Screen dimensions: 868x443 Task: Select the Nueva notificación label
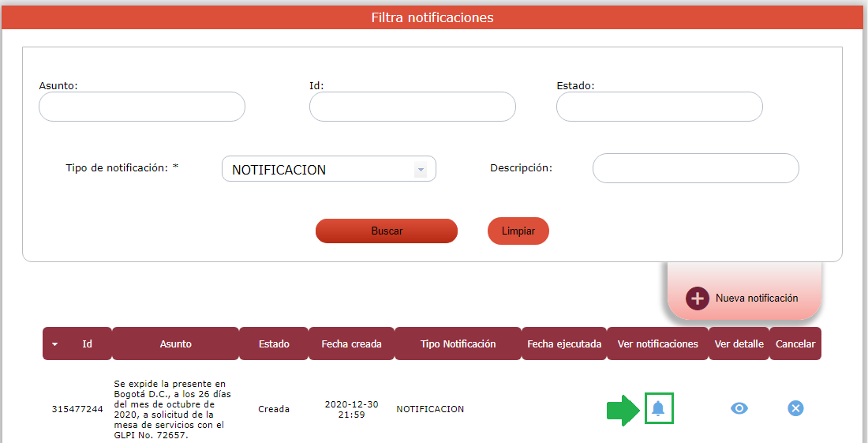pos(756,298)
